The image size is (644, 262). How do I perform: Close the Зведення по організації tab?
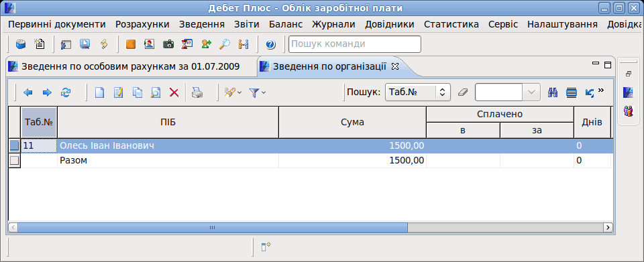tap(395, 66)
